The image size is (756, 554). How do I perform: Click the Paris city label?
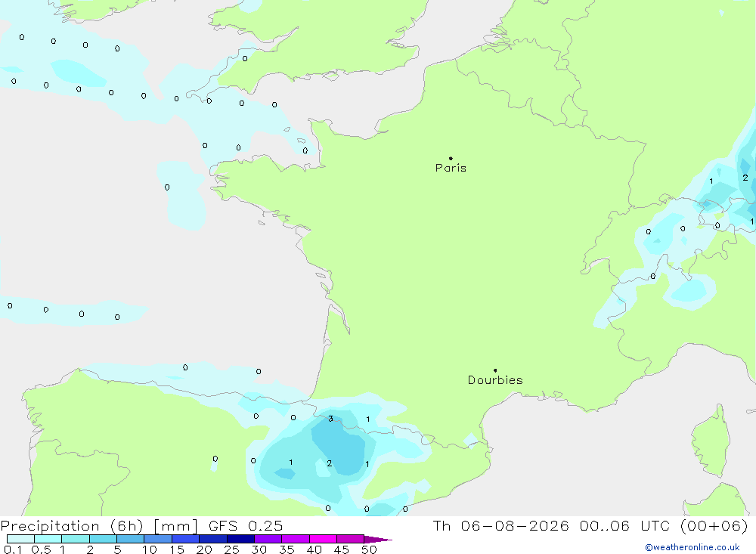point(451,168)
